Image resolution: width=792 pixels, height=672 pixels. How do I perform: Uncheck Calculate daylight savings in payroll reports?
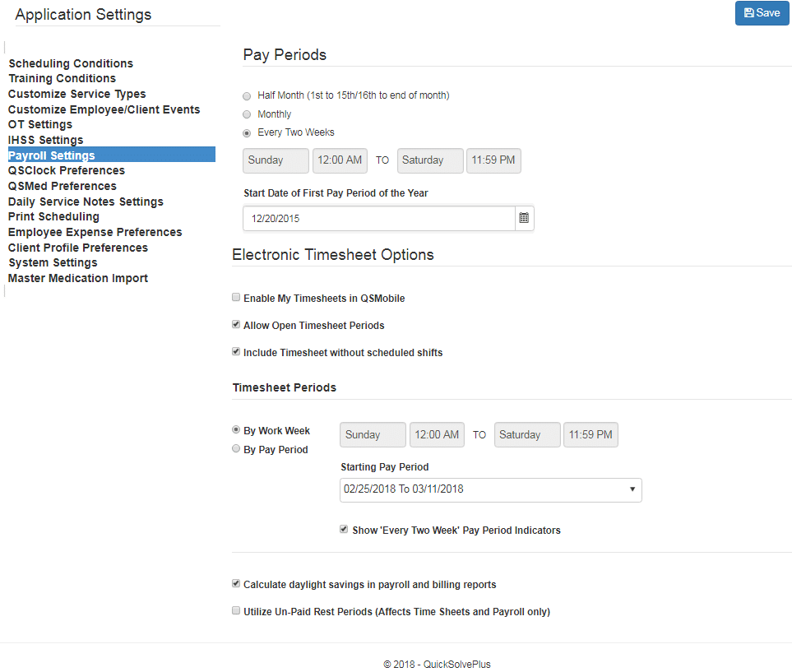pyautogui.click(x=236, y=583)
